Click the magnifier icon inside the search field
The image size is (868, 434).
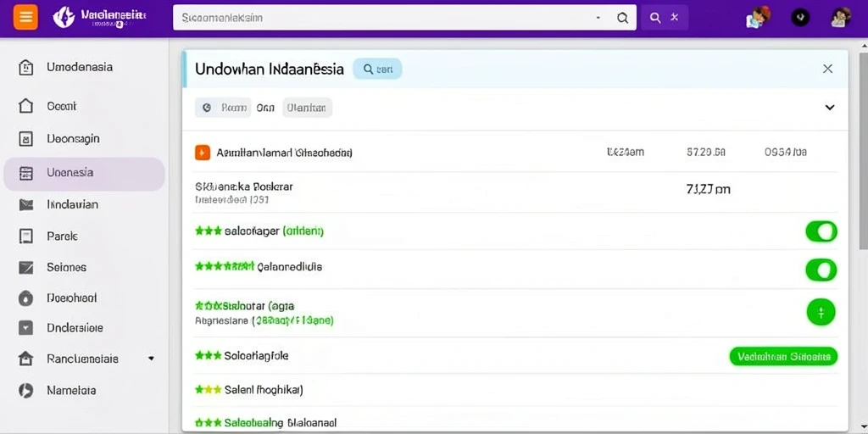click(x=622, y=18)
